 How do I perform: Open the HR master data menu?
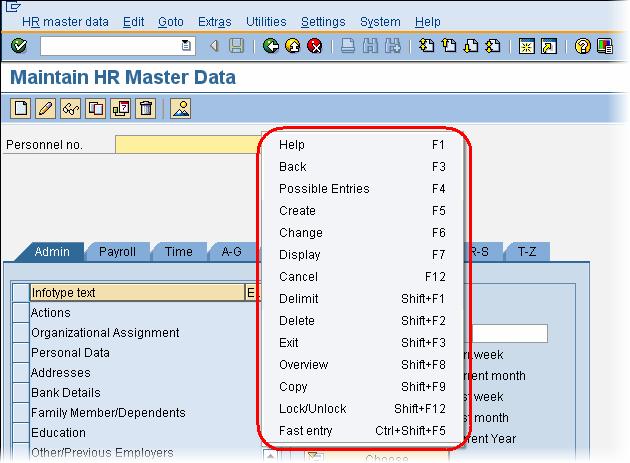coord(64,21)
